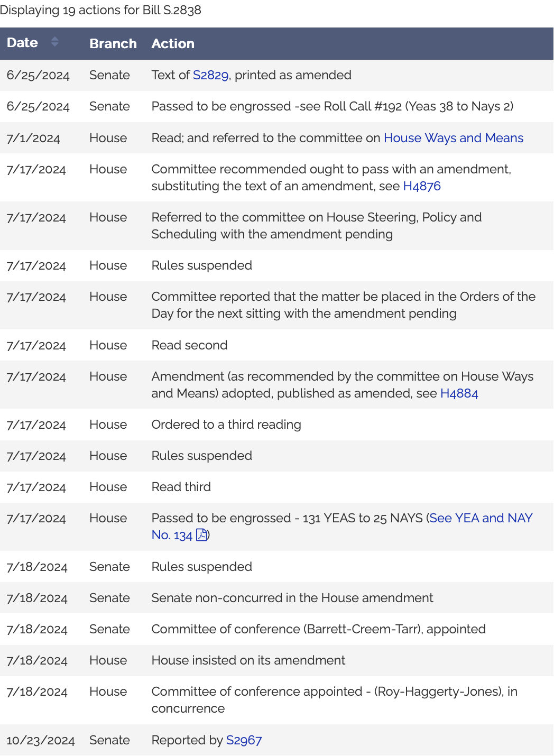Click the 'Displaying 19 actions' caption text
The image size is (554, 756).
click(x=100, y=10)
